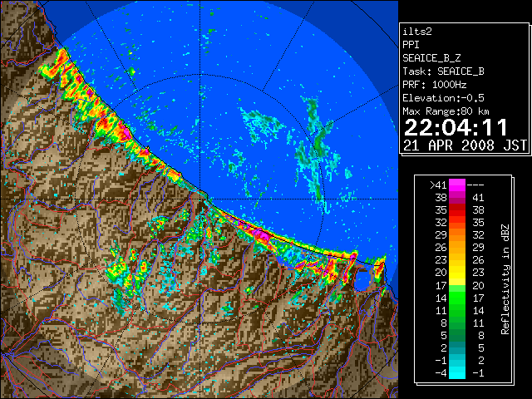Pick the orange 29–32 dBZ legend swatch
The image size is (532, 399).
457,235
